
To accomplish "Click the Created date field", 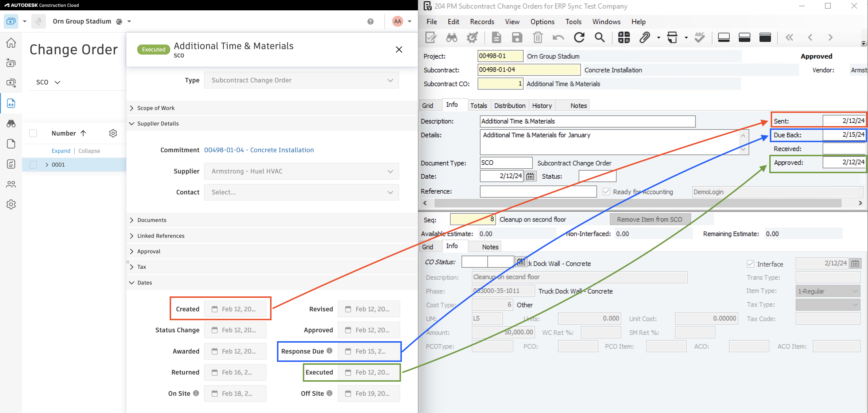I will (235, 309).
